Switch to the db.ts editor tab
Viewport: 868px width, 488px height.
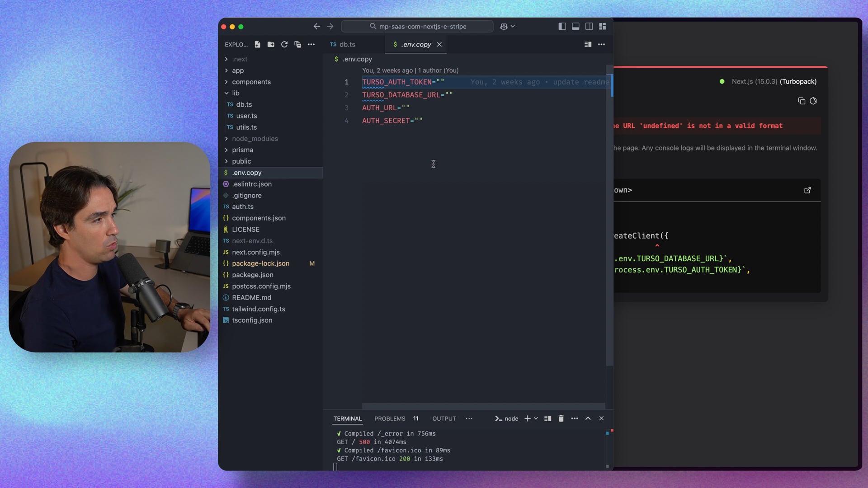point(347,44)
